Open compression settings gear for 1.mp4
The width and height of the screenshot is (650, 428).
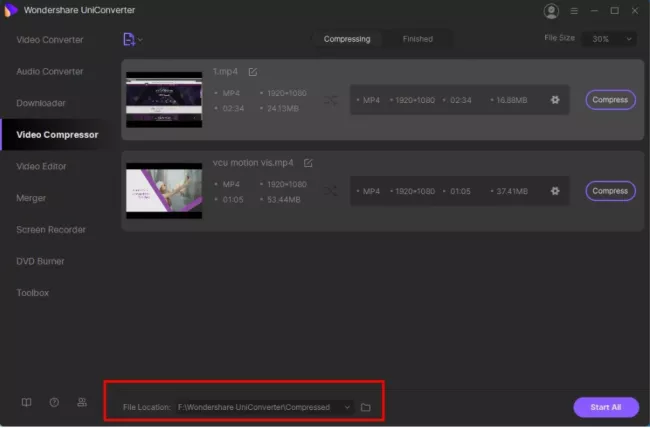555,100
